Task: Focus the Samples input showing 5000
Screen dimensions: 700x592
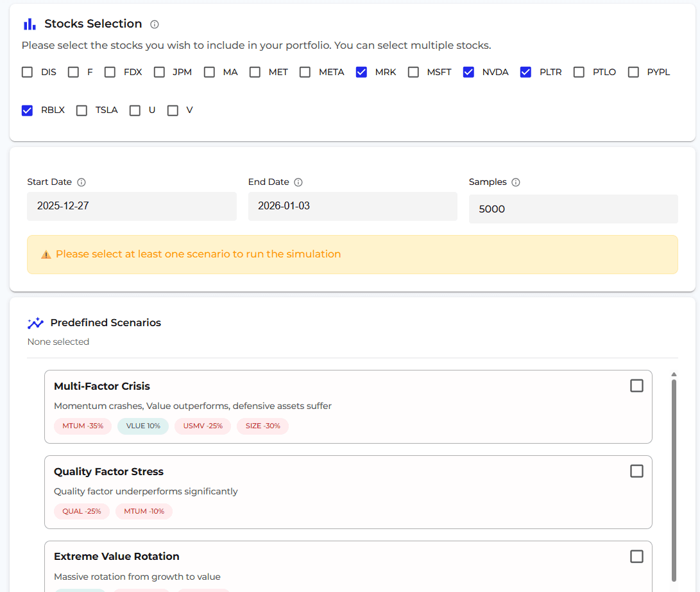Action: 573,209
